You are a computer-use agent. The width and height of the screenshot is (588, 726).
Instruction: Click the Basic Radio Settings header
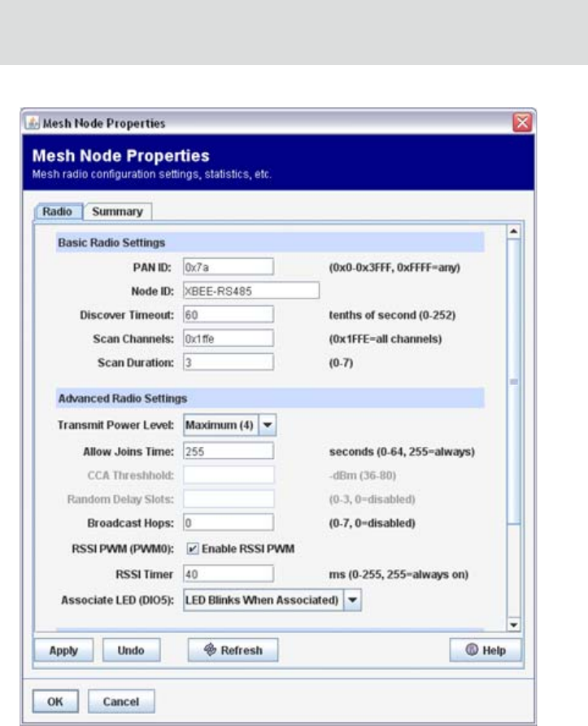click(x=270, y=243)
